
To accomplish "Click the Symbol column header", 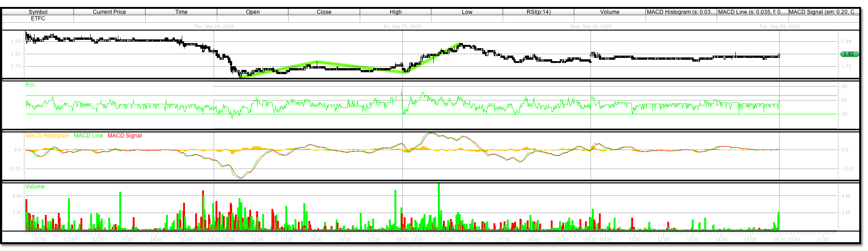I will [38, 12].
